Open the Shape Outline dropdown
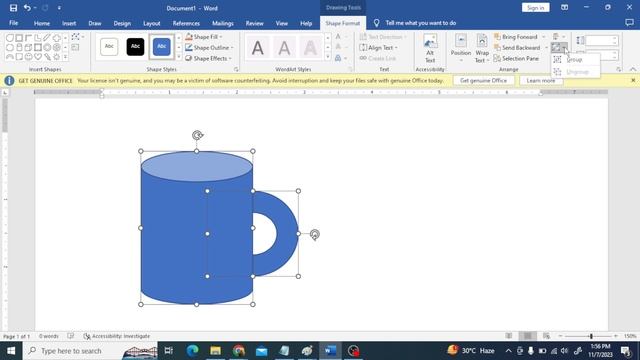The height and width of the screenshot is (360, 640). point(209,48)
